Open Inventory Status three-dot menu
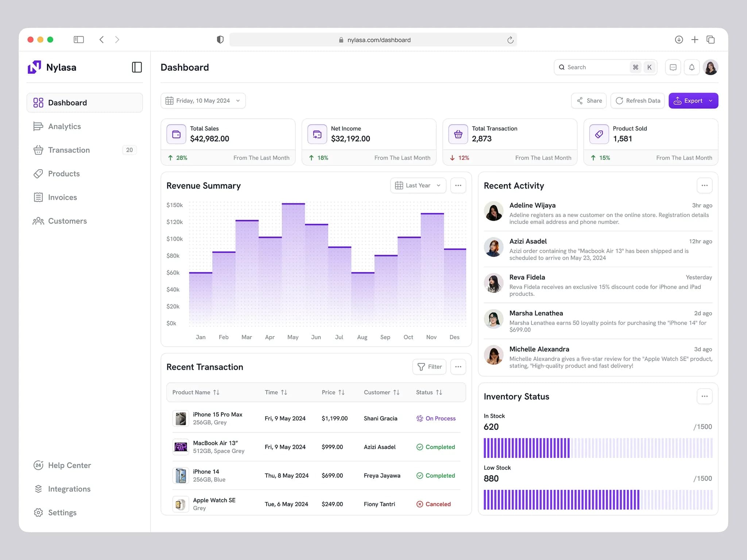747x560 pixels. 704,396
